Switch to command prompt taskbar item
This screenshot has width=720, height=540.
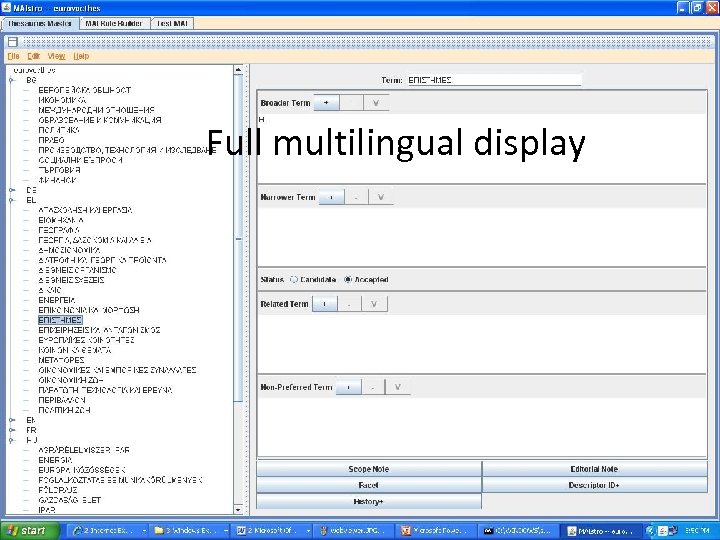pyautogui.click(x=519, y=531)
